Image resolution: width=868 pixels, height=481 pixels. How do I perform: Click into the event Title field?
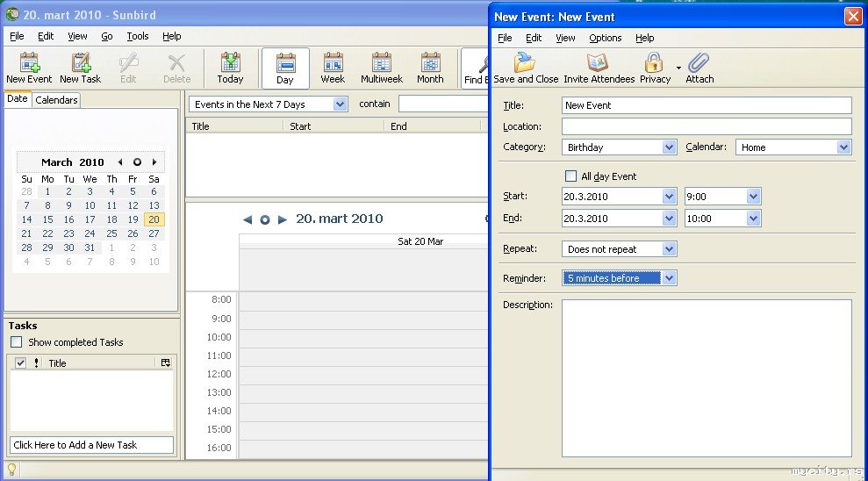(706, 105)
